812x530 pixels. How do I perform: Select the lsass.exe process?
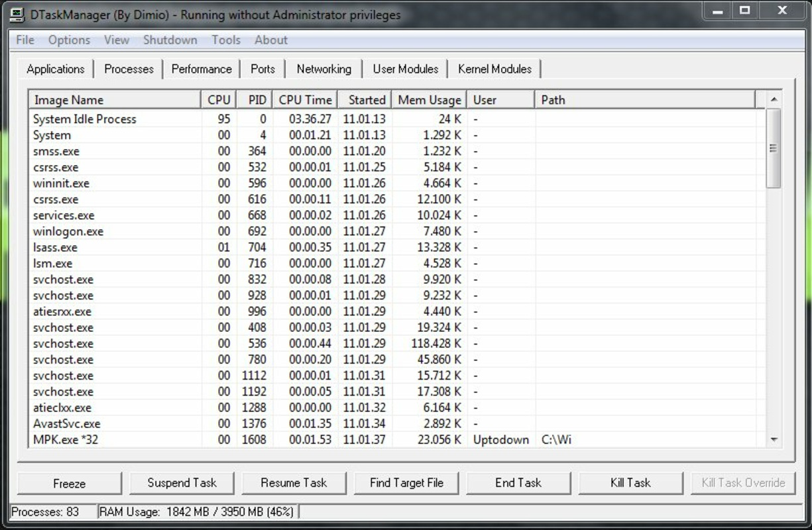(x=396, y=247)
